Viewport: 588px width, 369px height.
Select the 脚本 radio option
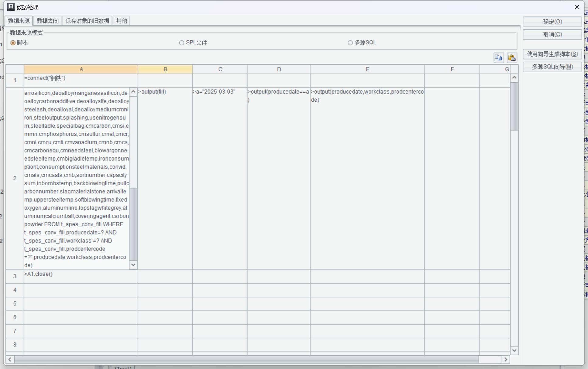pos(13,43)
